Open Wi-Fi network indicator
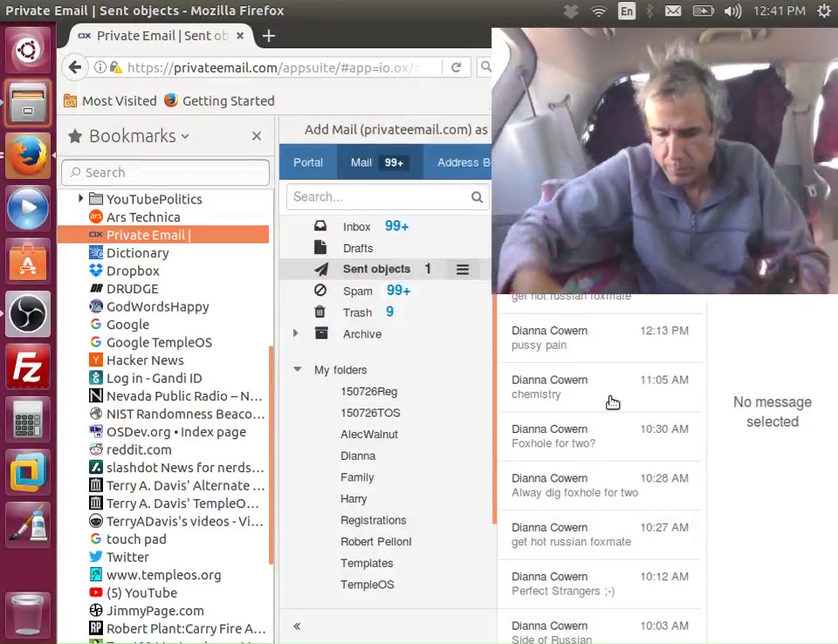Screen dimensions: 838x644 tap(599, 10)
